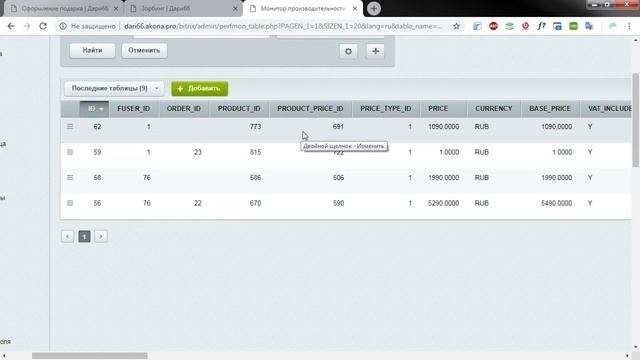This screenshot has height=360, width=640.
Task: Close the Оформление подарка tab
Action: click(x=116, y=8)
